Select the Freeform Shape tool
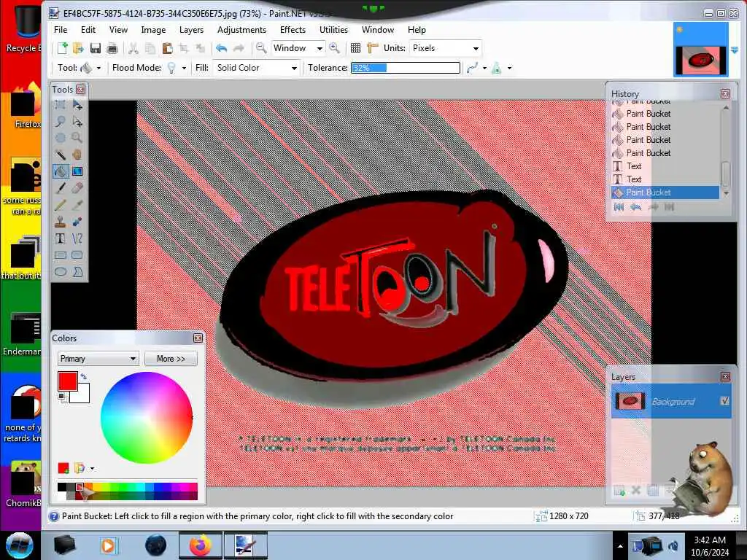The image size is (747, 560). point(77,272)
